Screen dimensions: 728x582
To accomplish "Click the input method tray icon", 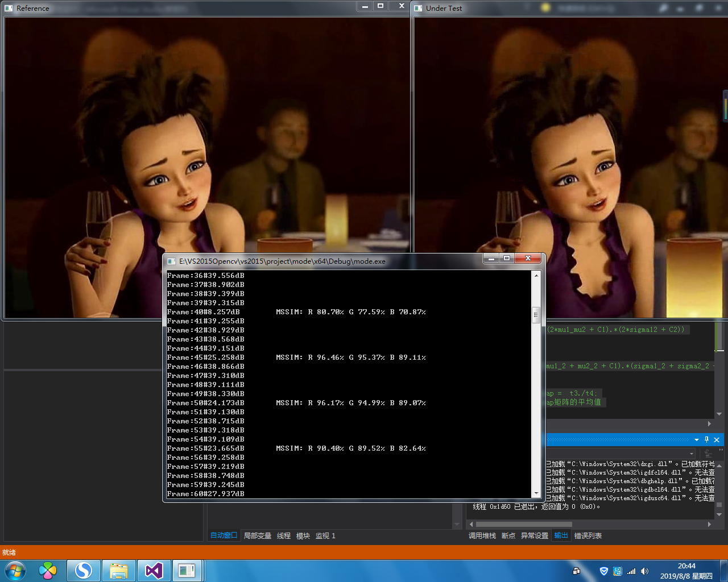I will click(618, 571).
